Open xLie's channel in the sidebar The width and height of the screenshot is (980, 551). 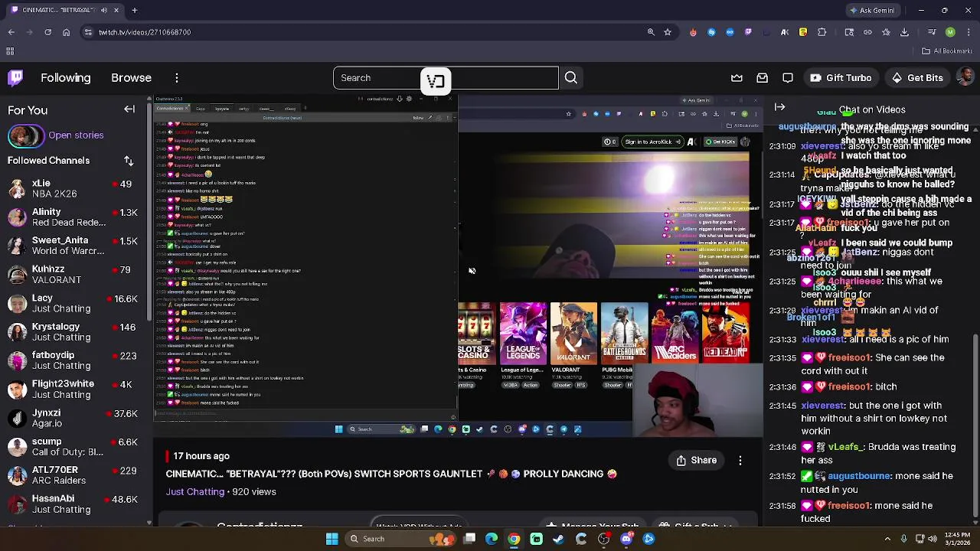coord(74,188)
